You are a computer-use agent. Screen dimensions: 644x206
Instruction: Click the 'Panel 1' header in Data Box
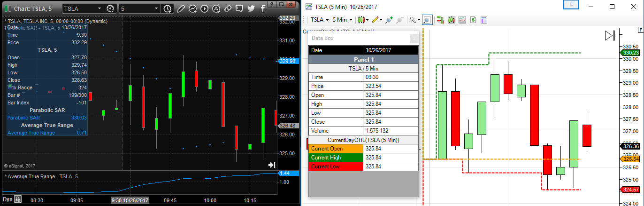coord(363,59)
